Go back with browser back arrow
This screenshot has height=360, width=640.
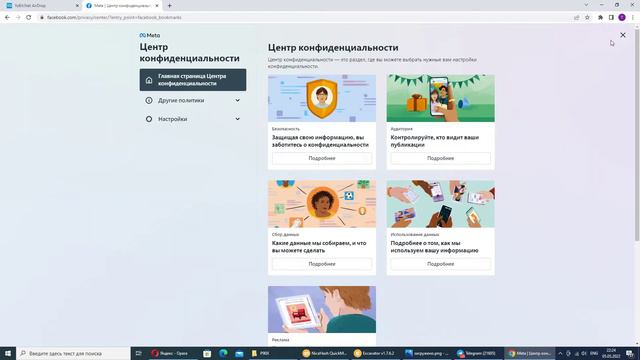click(7, 18)
